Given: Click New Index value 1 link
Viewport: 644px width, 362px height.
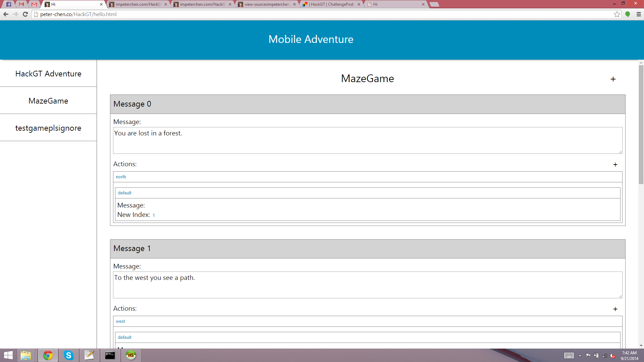Looking at the screenshot, I should pos(154,215).
